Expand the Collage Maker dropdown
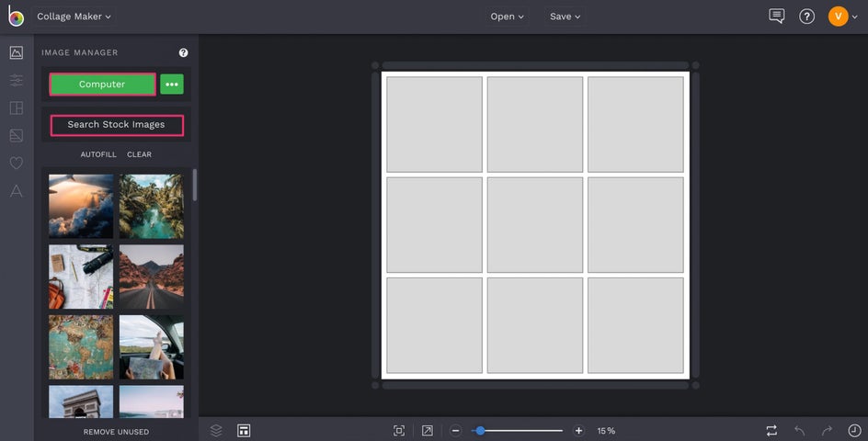This screenshot has width=868, height=441. tap(74, 17)
